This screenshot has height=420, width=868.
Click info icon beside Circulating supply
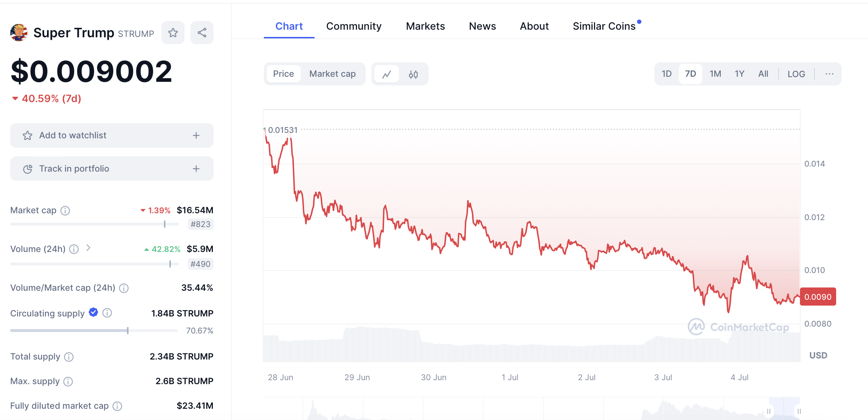107,313
